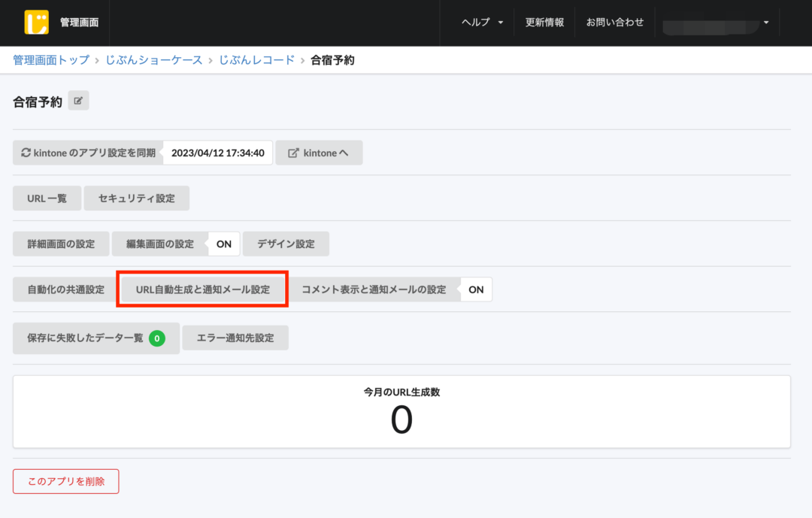Select 更新情報 in the top menu
Screen dimensions: 812x518
[x=544, y=22]
